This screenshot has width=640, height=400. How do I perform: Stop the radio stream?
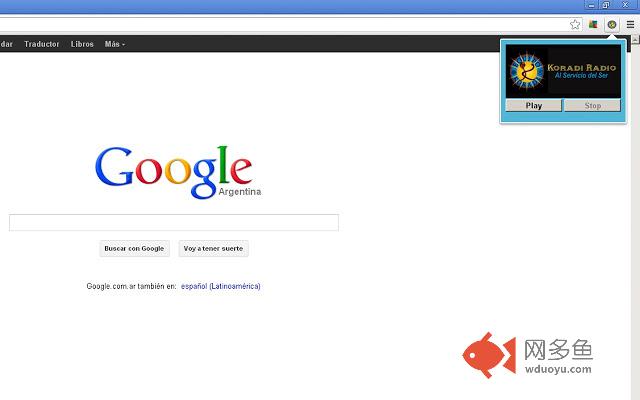[592, 105]
